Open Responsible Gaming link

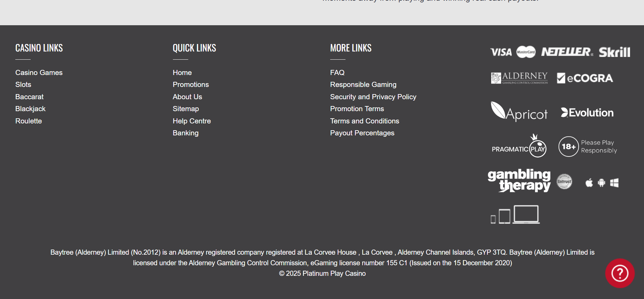363,85
